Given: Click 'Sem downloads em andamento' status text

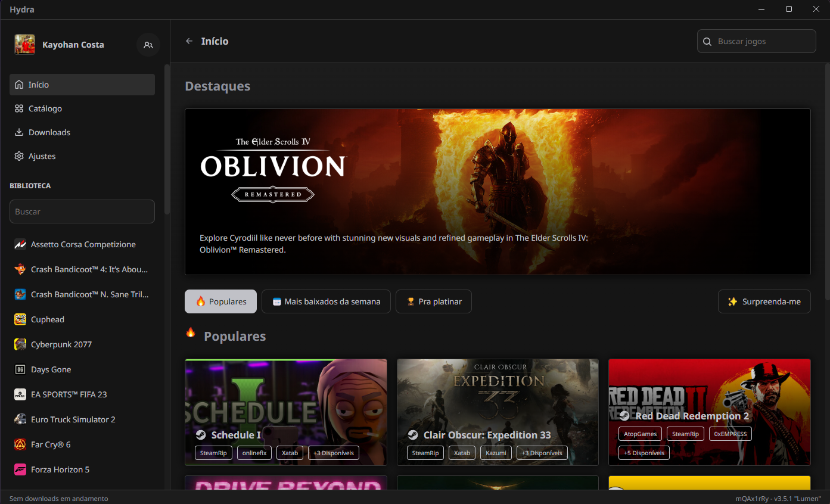Looking at the screenshot, I should 59,499.
